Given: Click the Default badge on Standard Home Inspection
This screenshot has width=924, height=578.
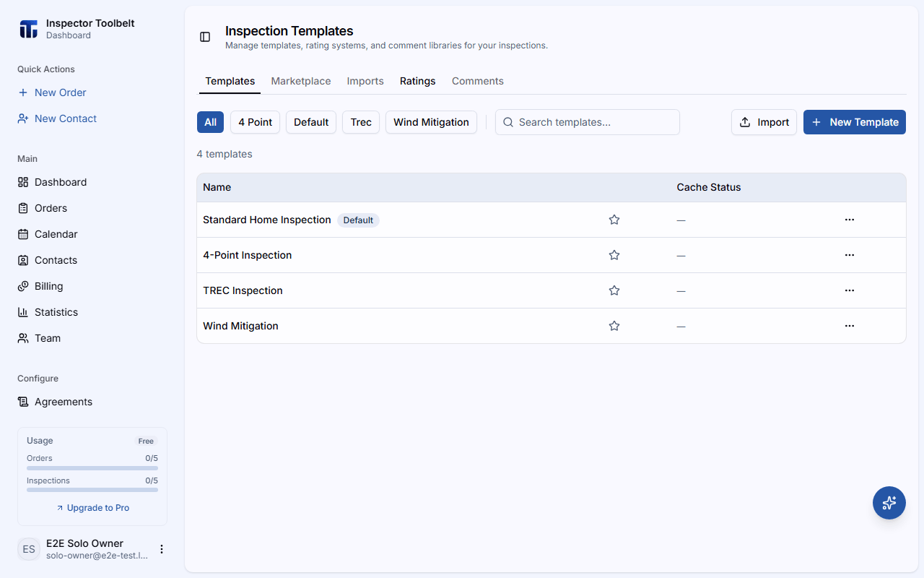Looking at the screenshot, I should coord(358,220).
